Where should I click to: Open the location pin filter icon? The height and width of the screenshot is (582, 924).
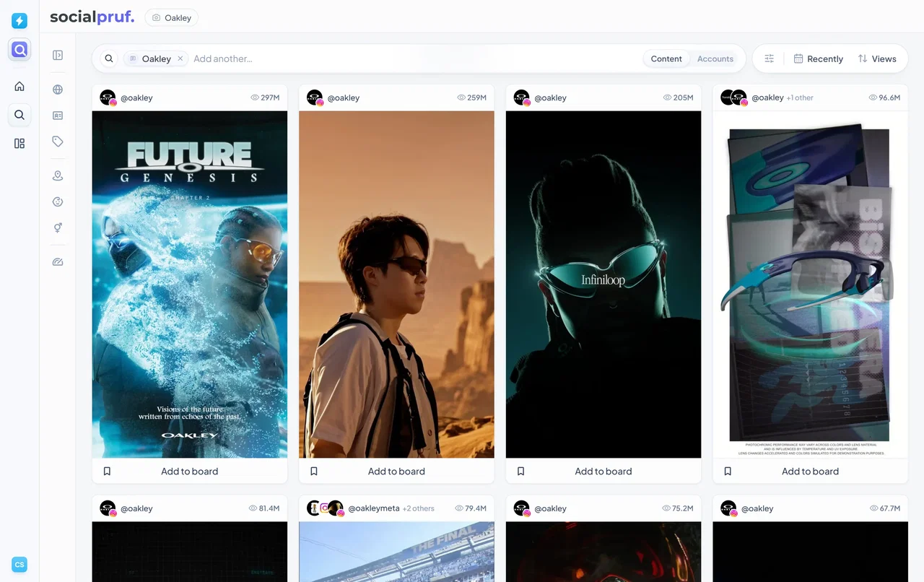coord(58,176)
